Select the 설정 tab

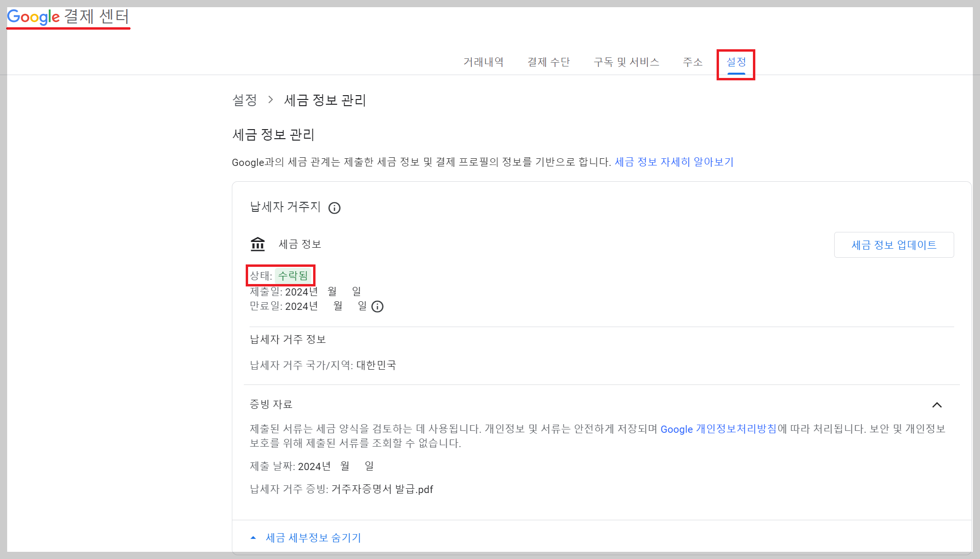[736, 62]
